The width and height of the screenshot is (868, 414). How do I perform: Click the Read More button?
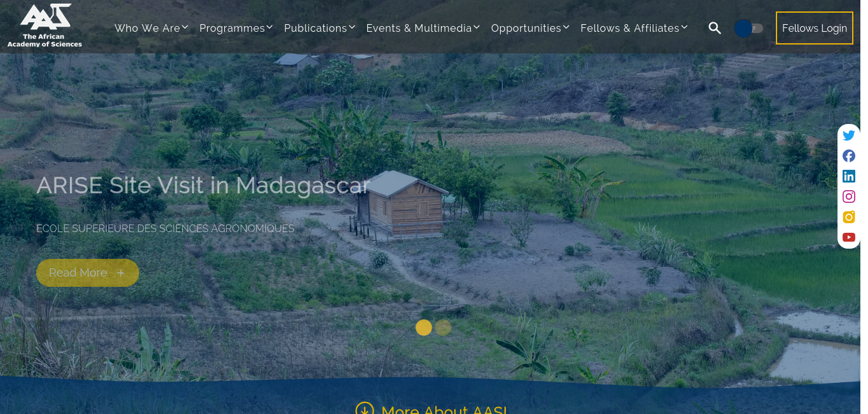pos(88,273)
